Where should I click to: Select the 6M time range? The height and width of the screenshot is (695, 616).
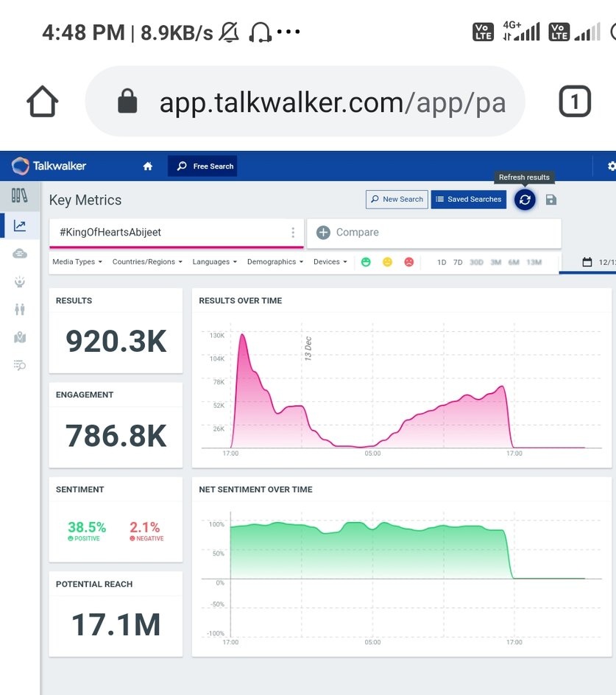click(x=514, y=262)
